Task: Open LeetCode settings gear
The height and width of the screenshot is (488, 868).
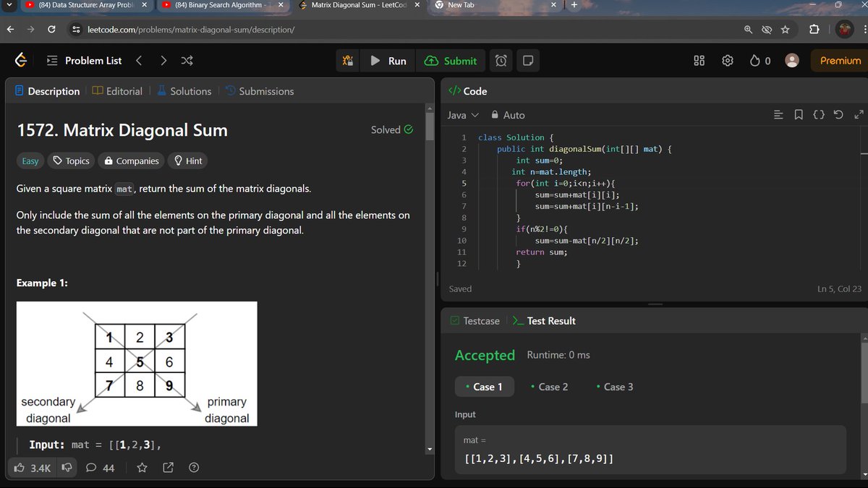Action: pyautogui.click(x=728, y=61)
